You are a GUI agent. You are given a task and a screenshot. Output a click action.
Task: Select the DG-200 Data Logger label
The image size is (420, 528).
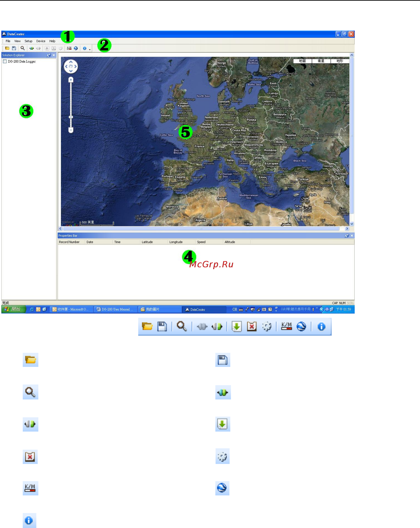point(22,61)
